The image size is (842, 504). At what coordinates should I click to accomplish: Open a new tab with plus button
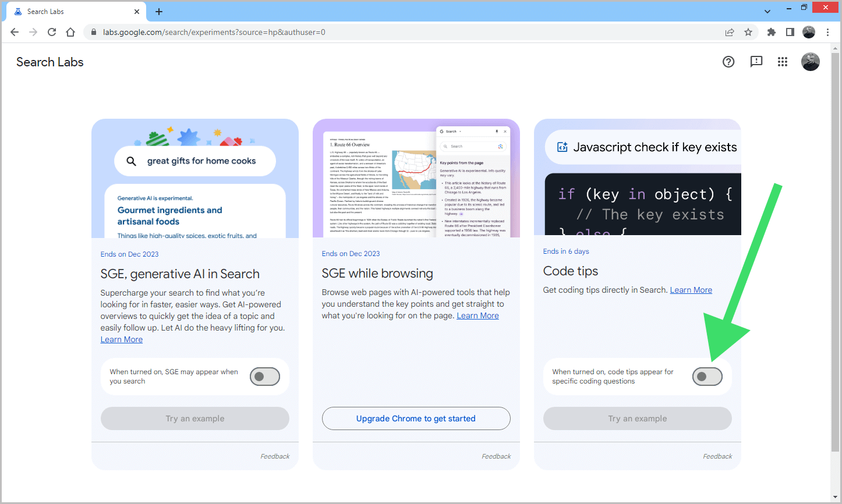tap(159, 12)
